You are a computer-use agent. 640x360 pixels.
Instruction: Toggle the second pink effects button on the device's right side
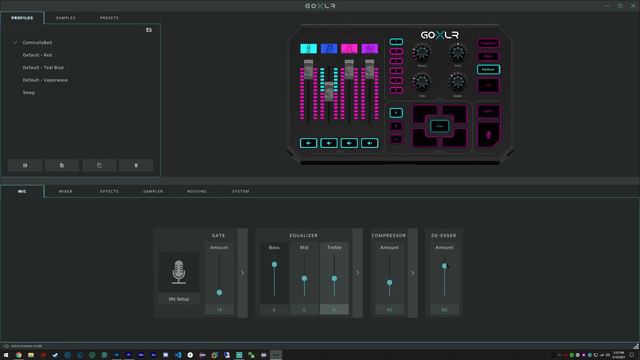(x=488, y=56)
